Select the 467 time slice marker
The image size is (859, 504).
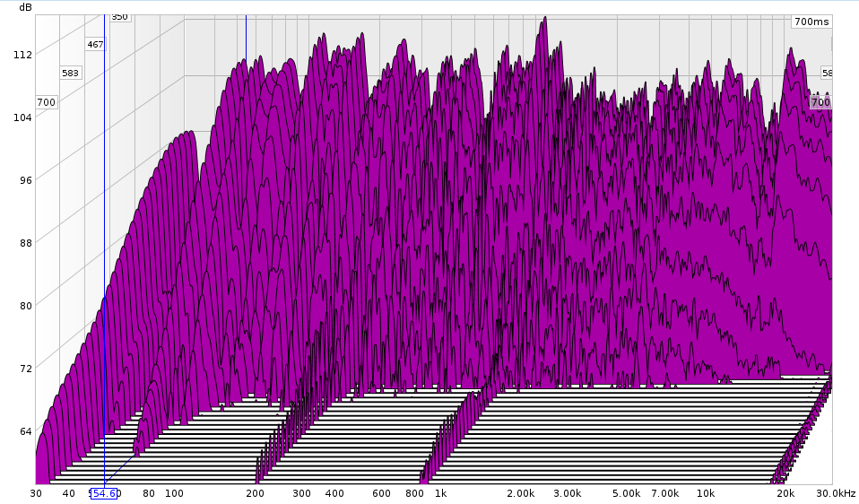(95, 45)
